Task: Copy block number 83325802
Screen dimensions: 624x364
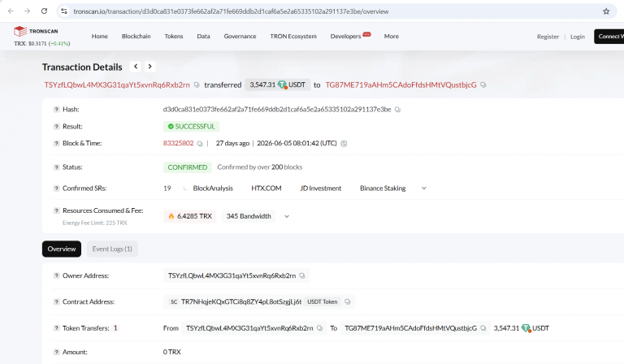Action: pos(200,144)
